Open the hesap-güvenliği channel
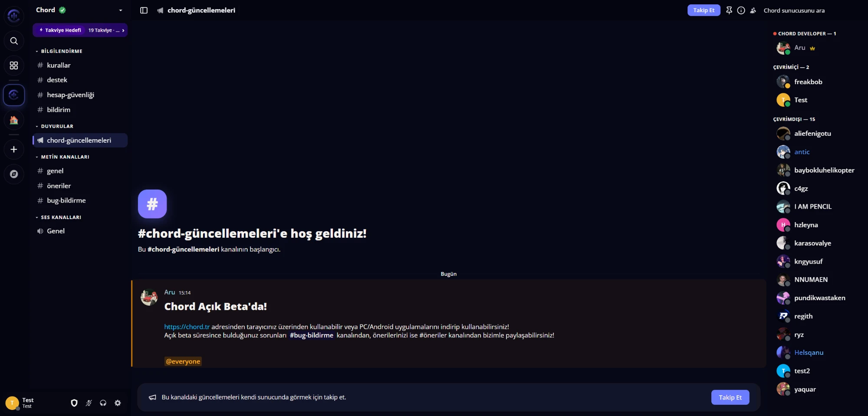 tap(80, 95)
